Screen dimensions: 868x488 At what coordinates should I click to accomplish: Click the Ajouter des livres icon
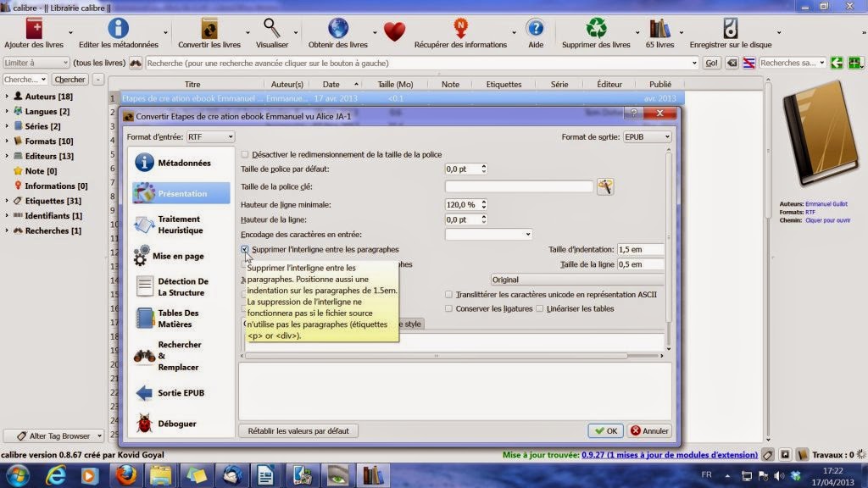coord(34,29)
